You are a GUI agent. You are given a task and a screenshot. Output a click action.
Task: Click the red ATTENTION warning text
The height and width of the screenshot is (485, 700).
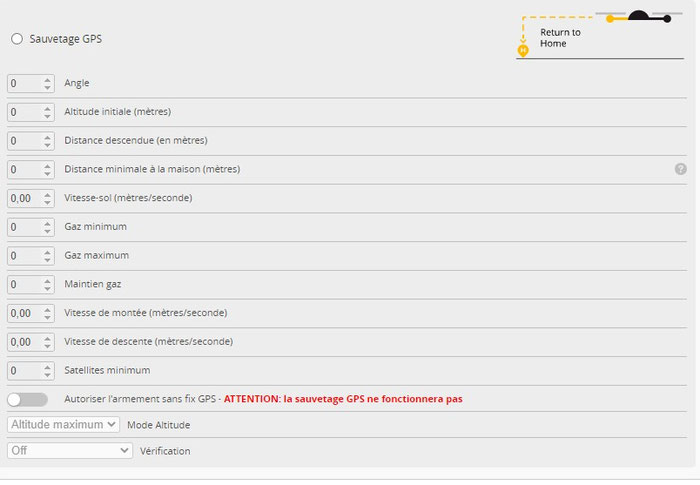pos(343,399)
